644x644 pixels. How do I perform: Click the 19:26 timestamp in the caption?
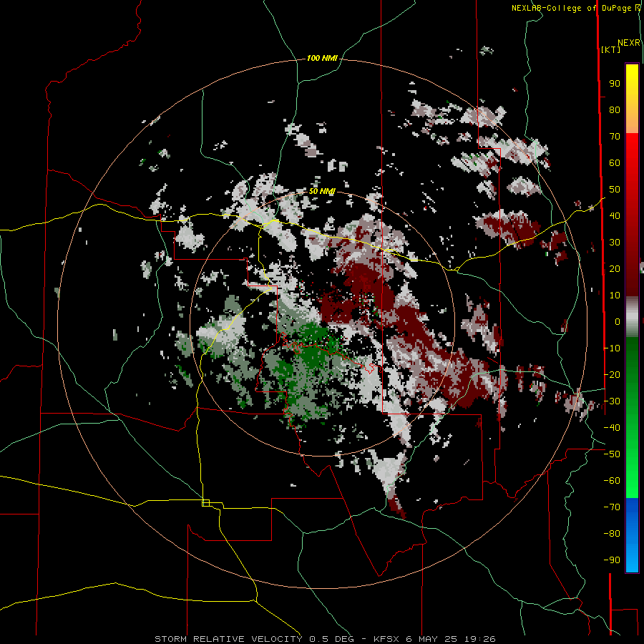479,639
